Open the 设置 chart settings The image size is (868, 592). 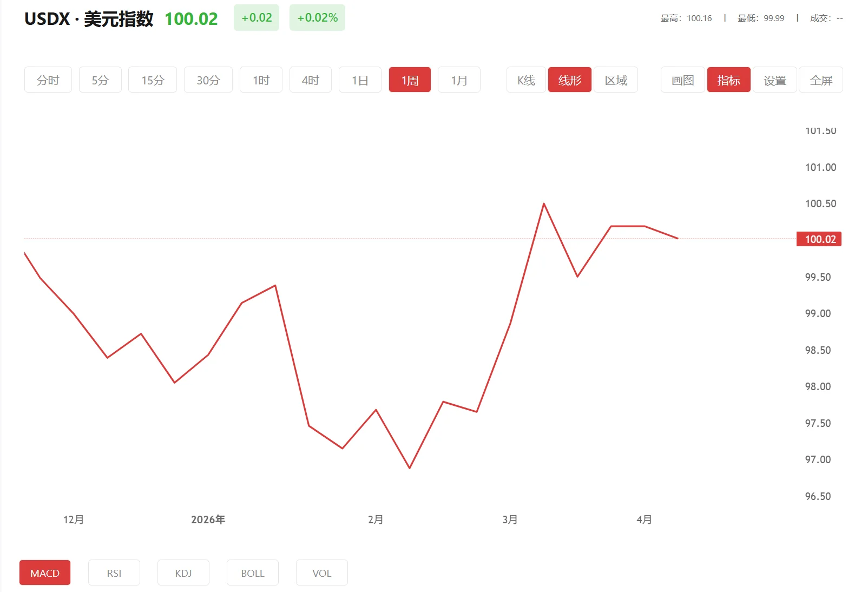click(x=774, y=80)
